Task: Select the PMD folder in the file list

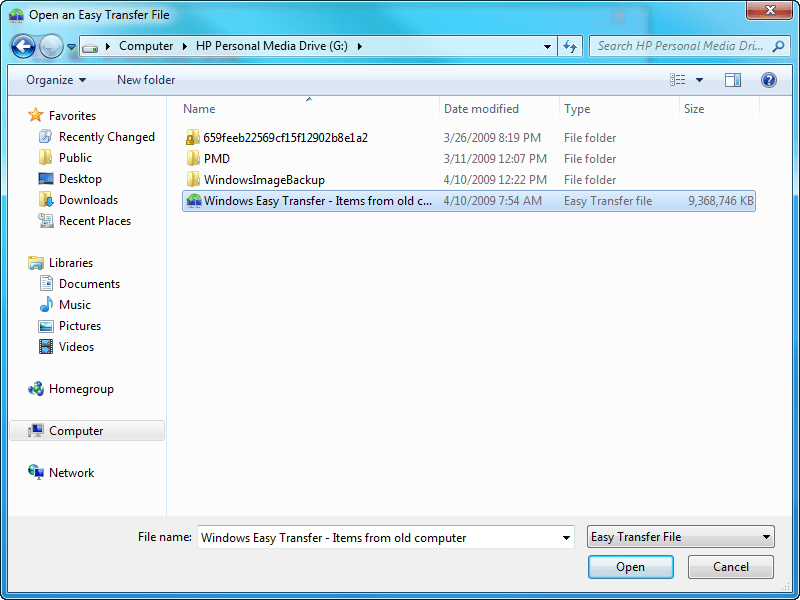Action: pyautogui.click(x=216, y=158)
